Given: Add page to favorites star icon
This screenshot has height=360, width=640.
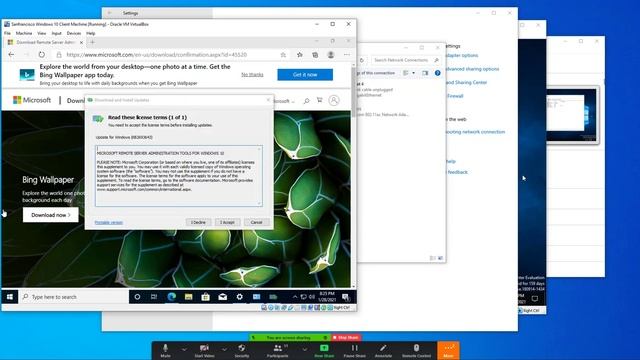Looking at the screenshot, I should click(283, 55).
